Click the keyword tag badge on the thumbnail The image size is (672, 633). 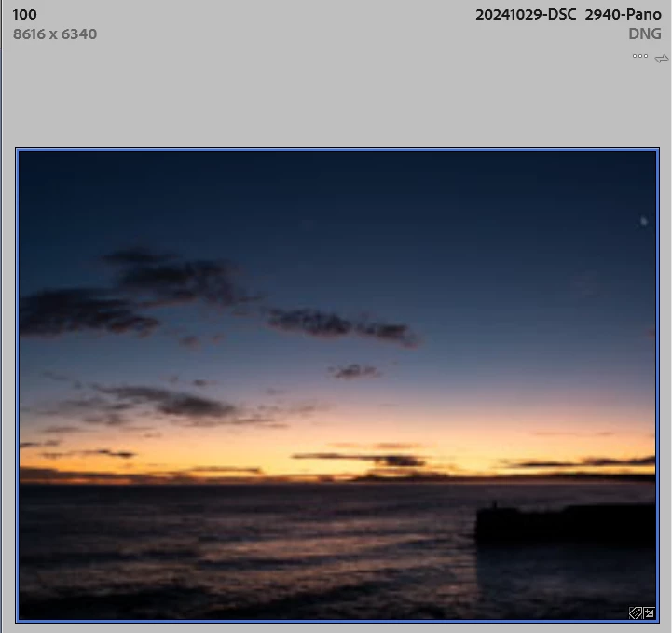click(635, 612)
